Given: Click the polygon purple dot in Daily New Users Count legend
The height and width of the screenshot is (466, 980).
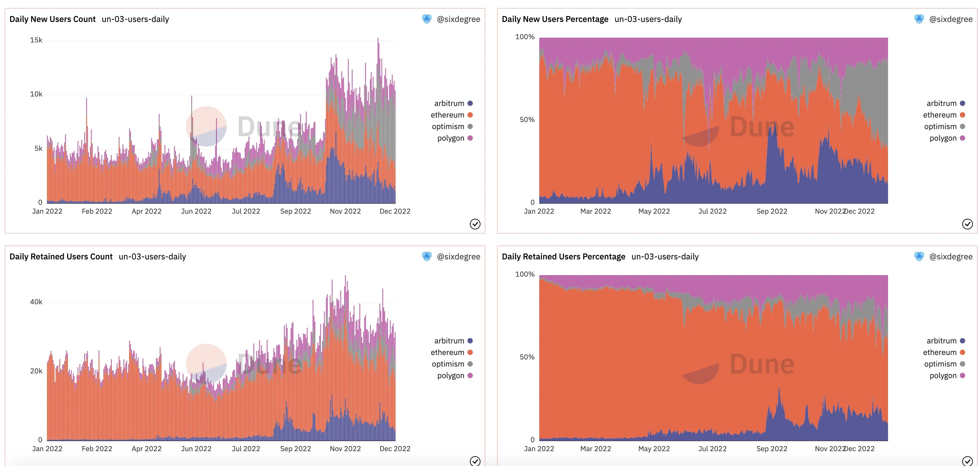Looking at the screenshot, I should pyautogui.click(x=470, y=138).
